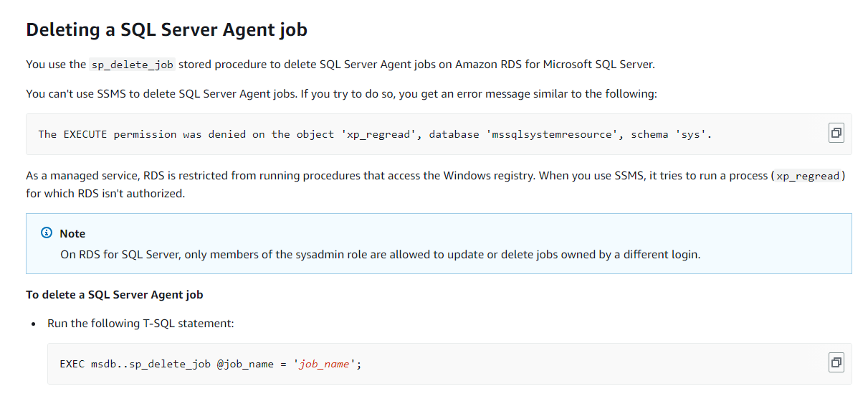Click 'Run the following T-SQL statement:' bullet text
This screenshot has height=404, width=868.
pyautogui.click(x=140, y=324)
